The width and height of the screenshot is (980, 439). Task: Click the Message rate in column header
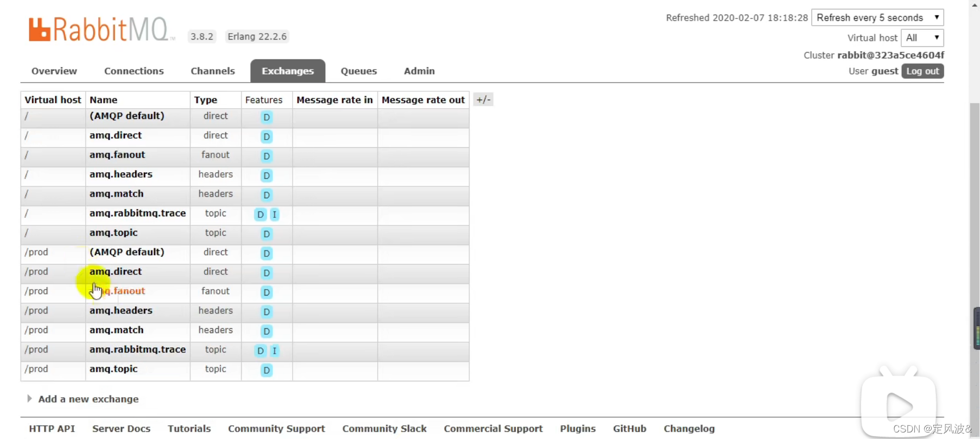point(334,100)
